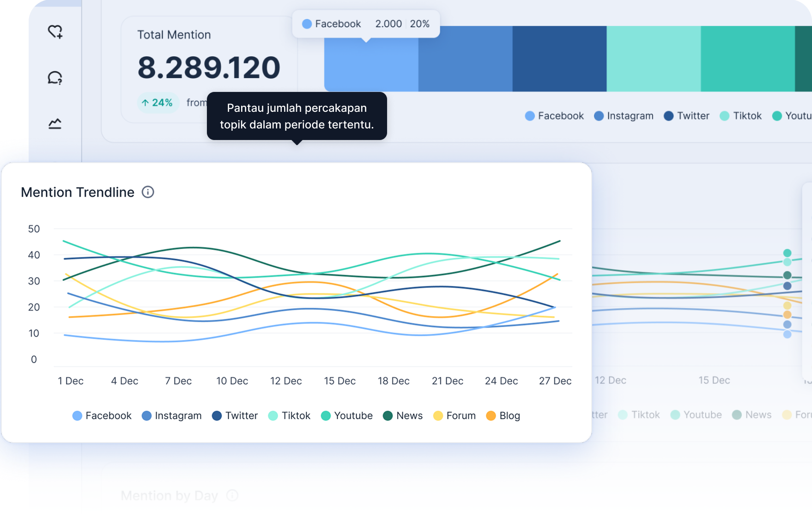Image resolution: width=812 pixels, height=517 pixels.
Task: Select Twitter in top bar legend
Action: [686, 116]
